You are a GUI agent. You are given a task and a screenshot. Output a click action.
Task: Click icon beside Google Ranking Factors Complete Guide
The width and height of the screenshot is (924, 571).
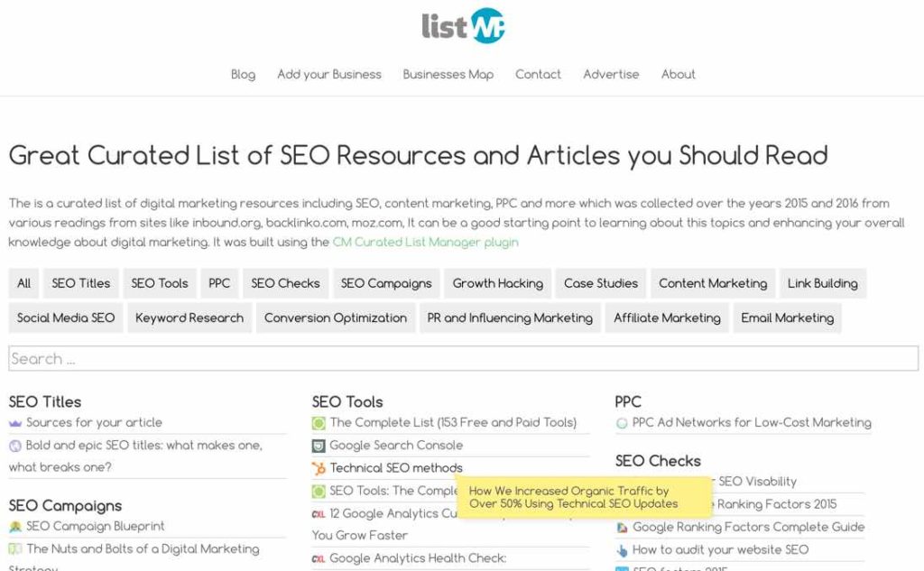622,528
